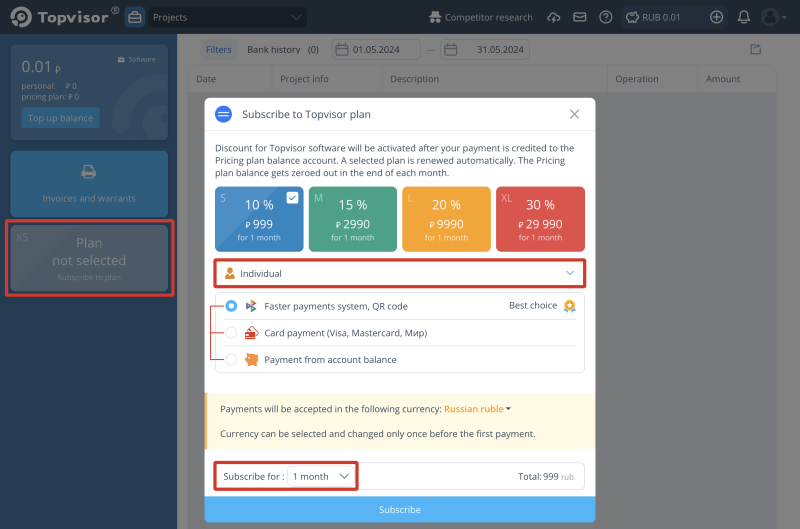The height and width of the screenshot is (529, 800).
Task: Click the printer icon above Invoices and warrants
Action: (x=89, y=172)
